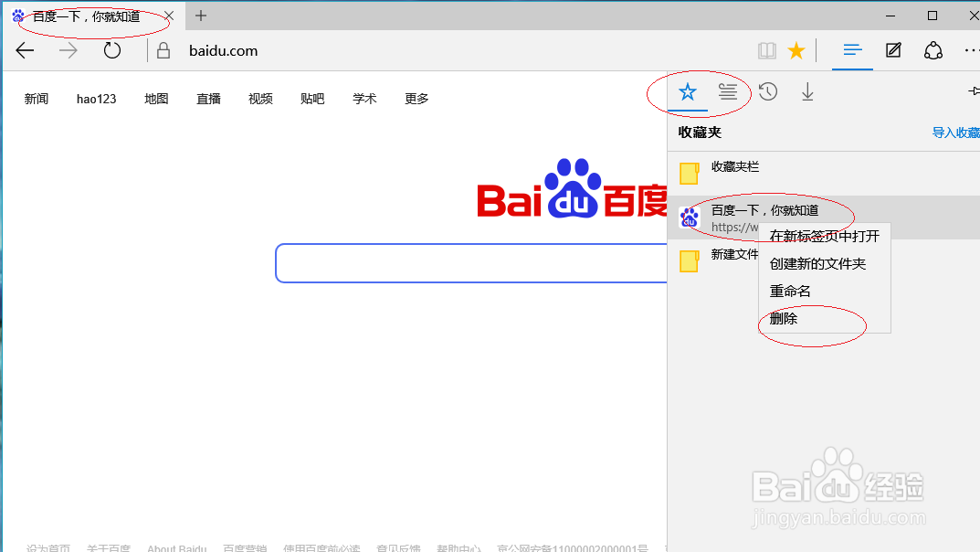Click the 新建文件 yellow folder icon
This screenshot has height=552, width=980.
point(690,261)
